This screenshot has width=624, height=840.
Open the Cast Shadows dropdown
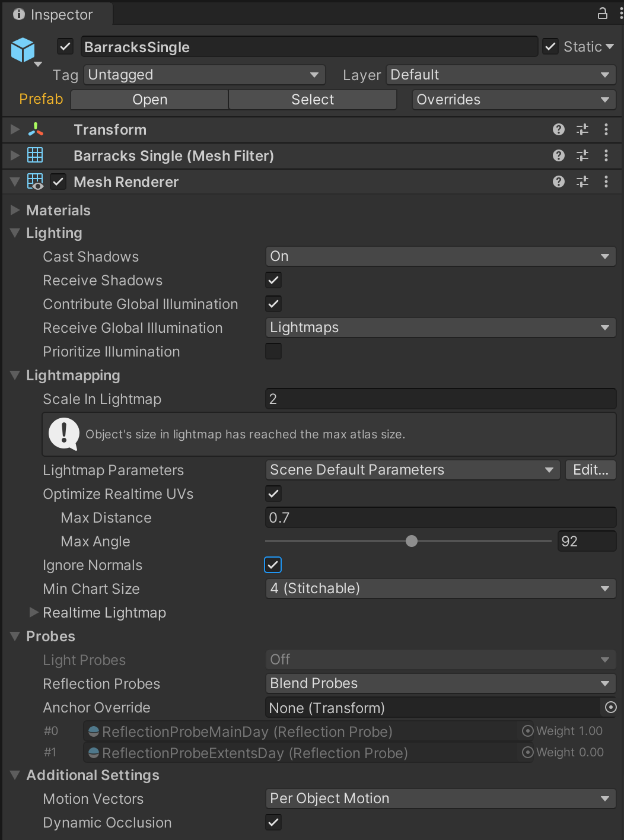[440, 256]
